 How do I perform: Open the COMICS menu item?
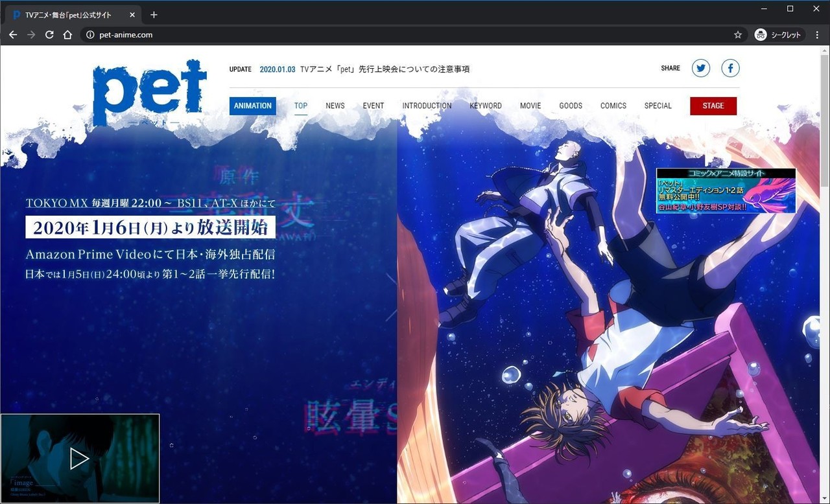613,106
